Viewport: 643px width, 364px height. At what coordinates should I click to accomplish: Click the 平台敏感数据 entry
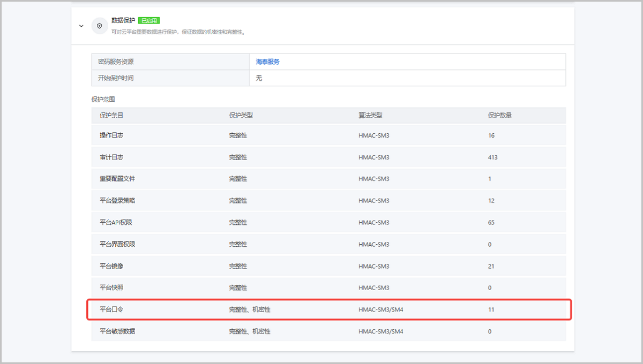coord(117,331)
